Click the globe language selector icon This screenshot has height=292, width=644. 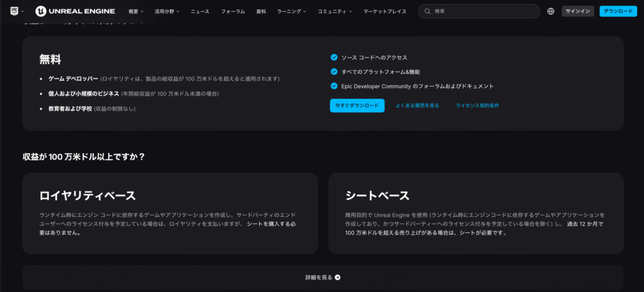click(x=551, y=11)
